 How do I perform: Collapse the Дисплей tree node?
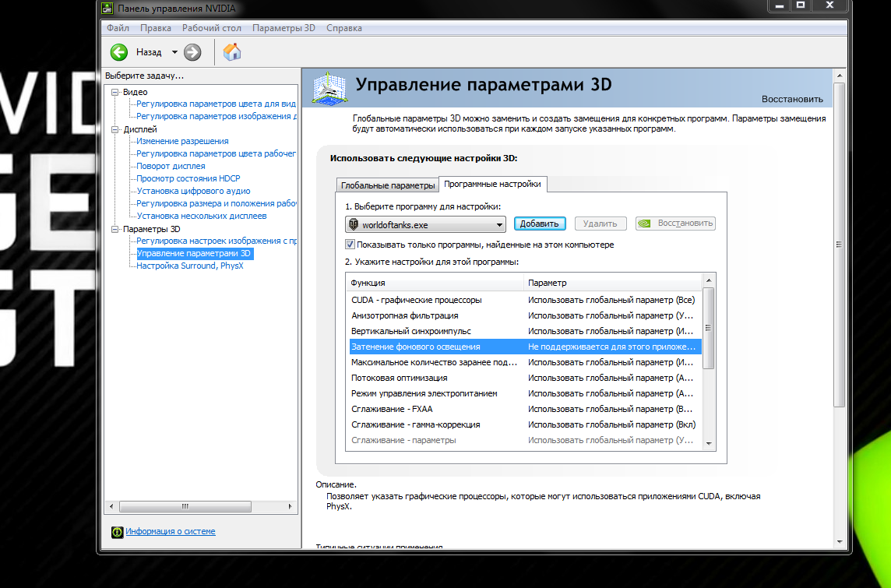114,129
